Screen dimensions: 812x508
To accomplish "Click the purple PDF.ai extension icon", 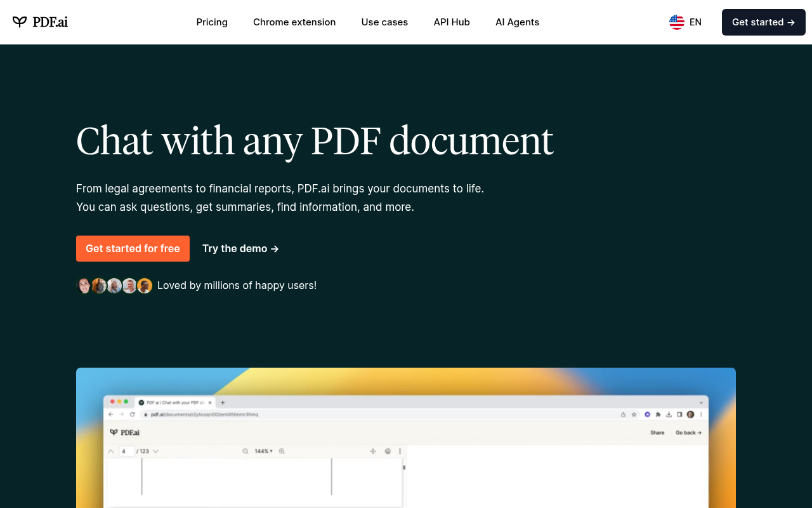I will pyautogui.click(x=647, y=414).
